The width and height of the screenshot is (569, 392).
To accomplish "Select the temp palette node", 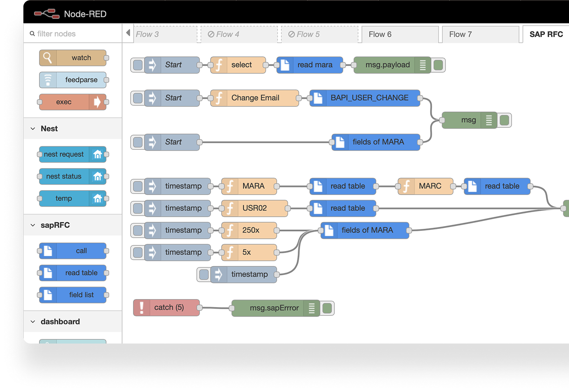I will coord(73,198).
